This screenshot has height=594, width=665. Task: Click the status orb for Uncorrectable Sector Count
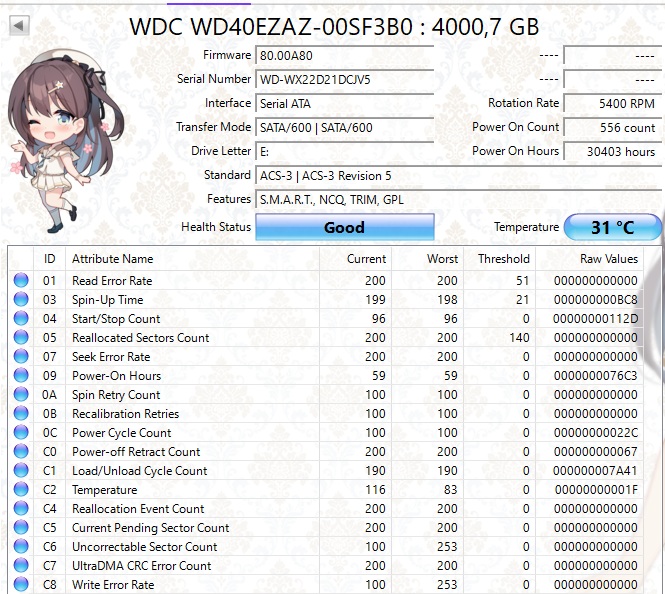click(21, 546)
